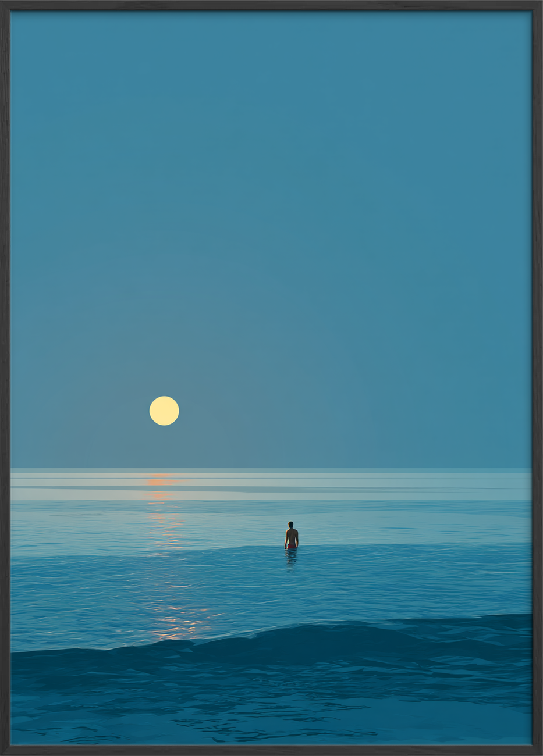Click the left side of the black frame
This screenshot has height=756, width=543.
[5, 378]
